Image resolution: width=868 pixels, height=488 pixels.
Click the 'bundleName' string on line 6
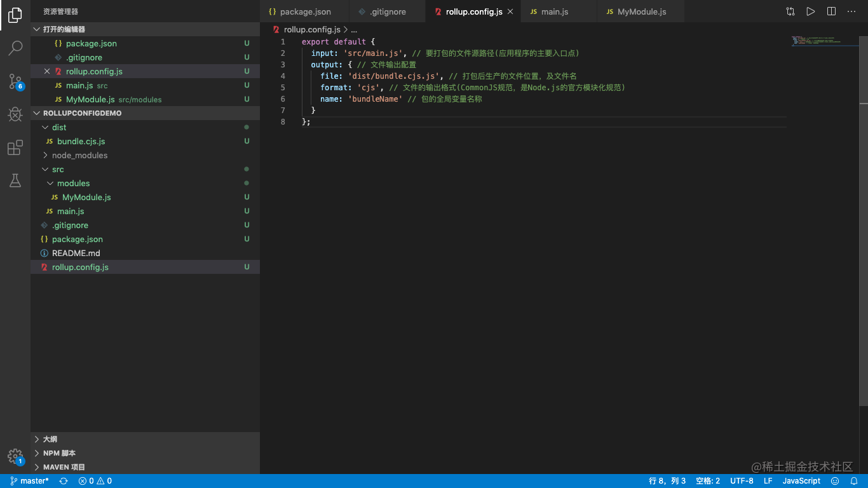376,99
